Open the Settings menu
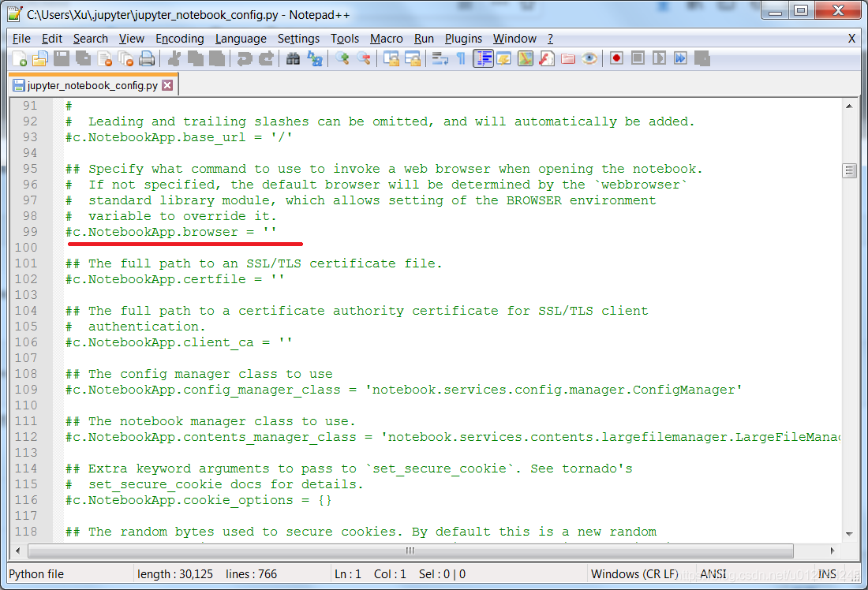Image resolution: width=868 pixels, height=590 pixels. pyautogui.click(x=299, y=39)
